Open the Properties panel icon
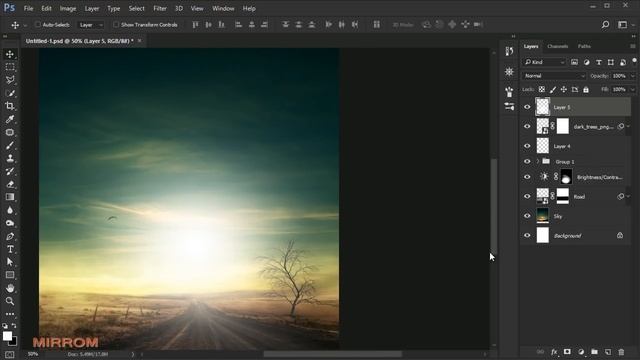The width and height of the screenshot is (640, 360). point(509,106)
